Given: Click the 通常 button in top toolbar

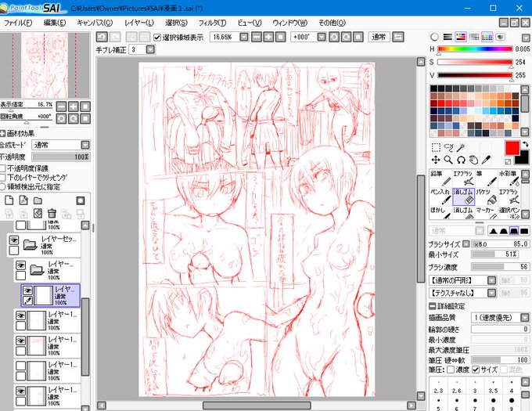Looking at the screenshot, I should pyautogui.click(x=379, y=37).
